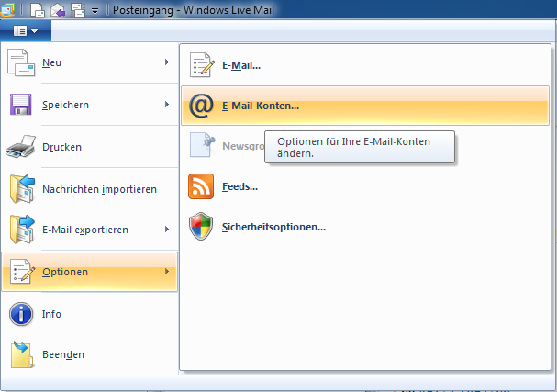The height and width of the screenshot is (392, 557).
Task: Open E-Mail-Konten... in the submenu
Action: tap(365, 106)
